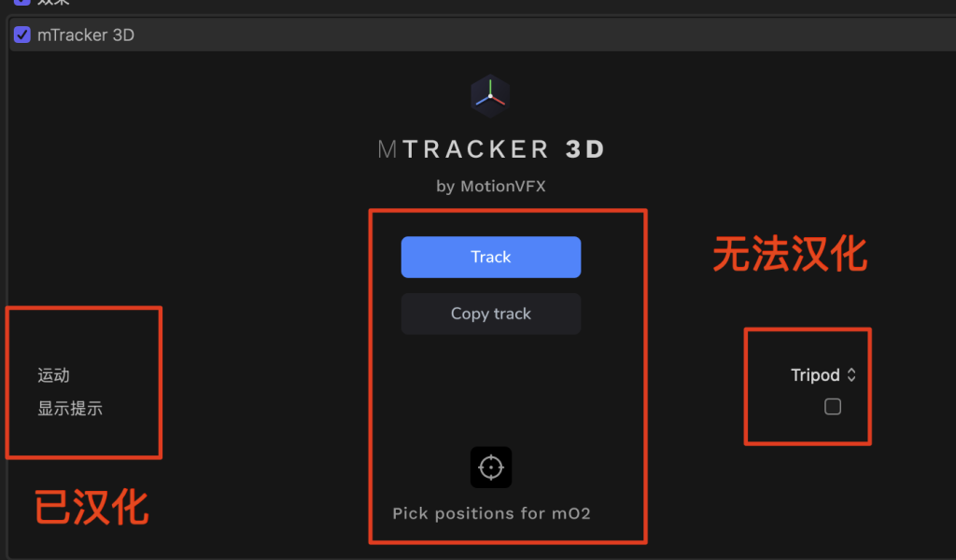
Task: Click the MTRACKER 3D title text
Action: pyautogui.click(x=491, y=149)
